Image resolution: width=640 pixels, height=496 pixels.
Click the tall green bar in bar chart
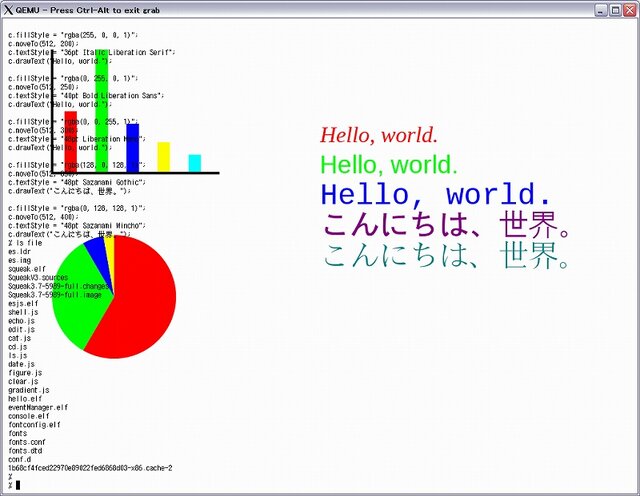(101, 110)
